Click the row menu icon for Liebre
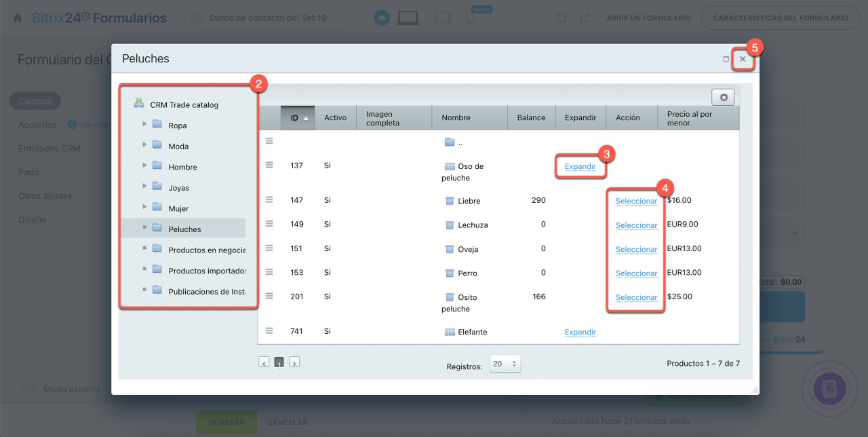The image size is (868, 437). click(x=269, y=199)
